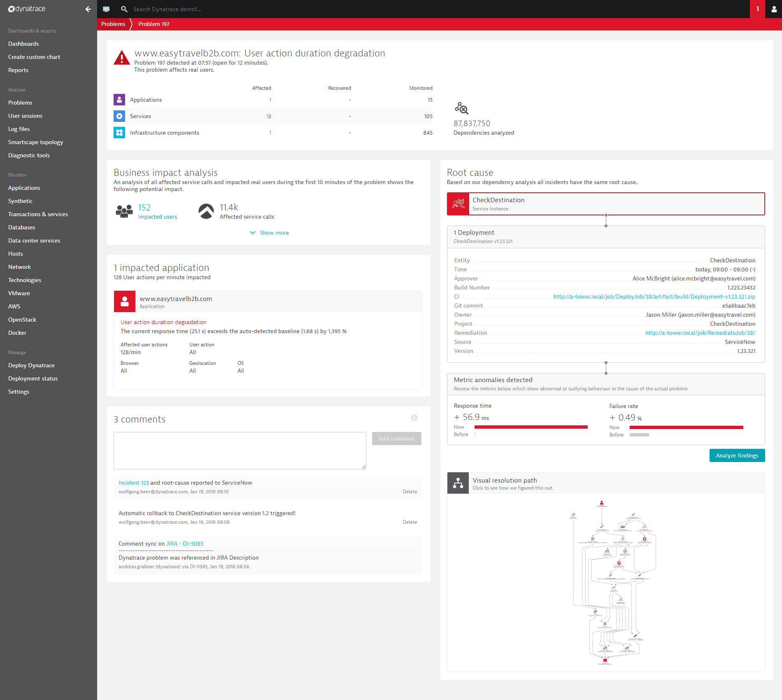
Task: Open the Problems breadcrumb
Action: click(x=113, y=24)
